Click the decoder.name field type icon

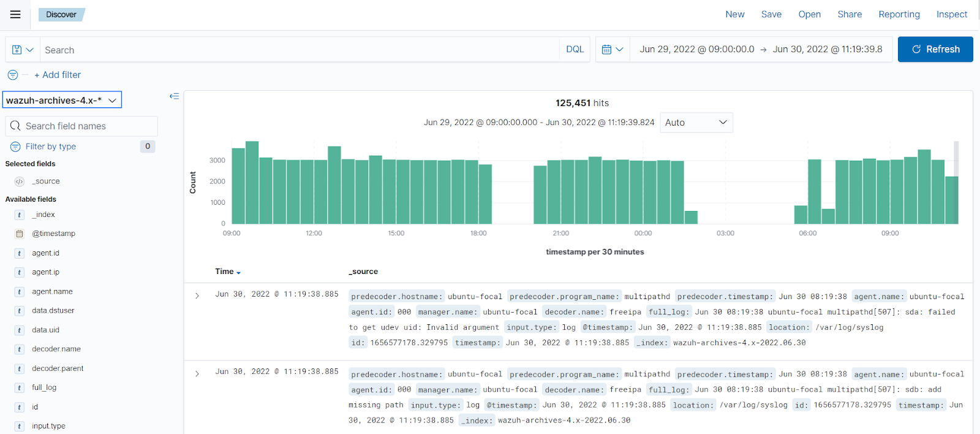20,349
